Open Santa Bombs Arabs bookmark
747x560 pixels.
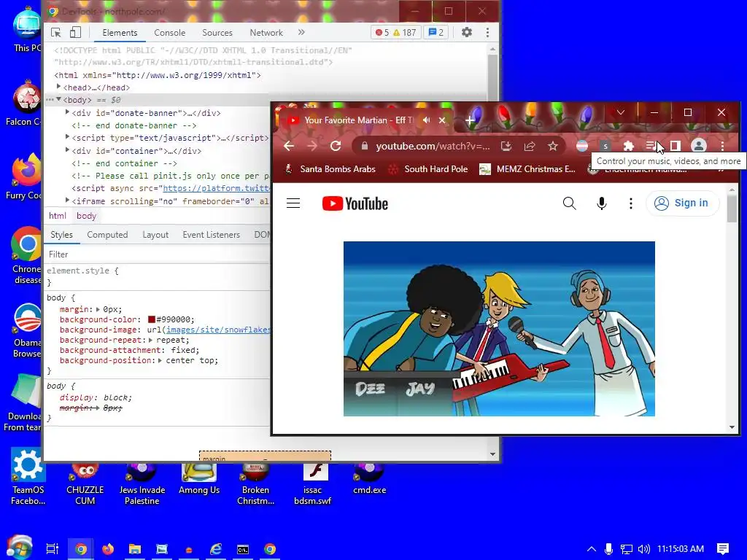pos(330,169)
